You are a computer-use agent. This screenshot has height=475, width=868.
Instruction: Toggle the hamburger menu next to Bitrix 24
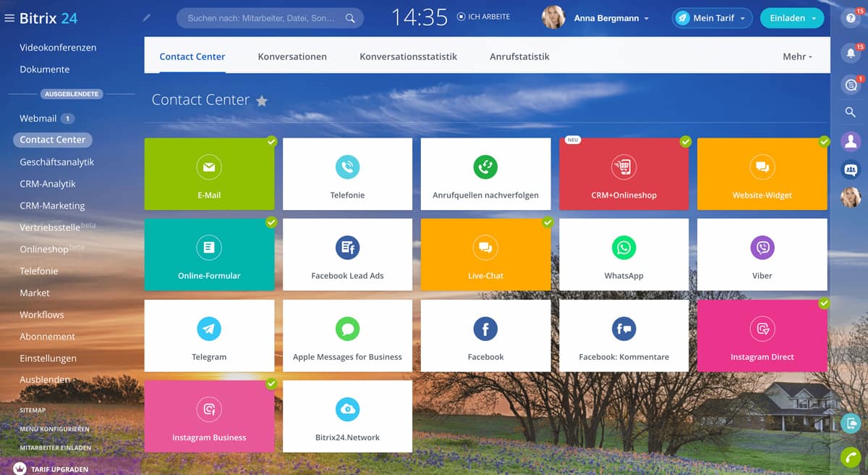(x=9, y=18)
